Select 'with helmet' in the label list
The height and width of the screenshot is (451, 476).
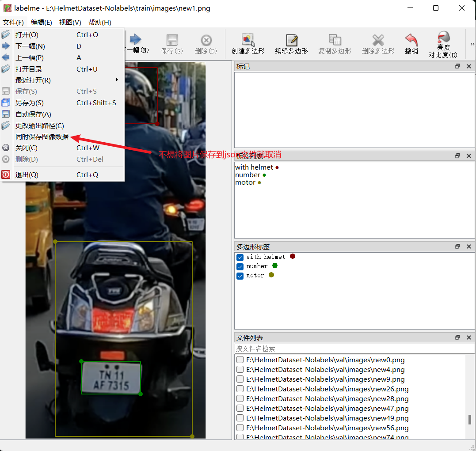(254, 167)
